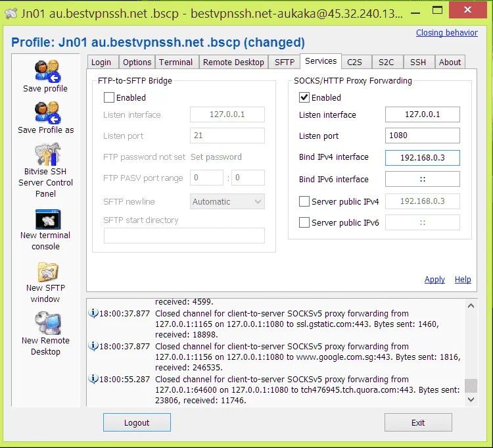Screen dimensions: 493x448
Task: Open the SFTP newline Automatic dropdown
Action: [227, 201]
